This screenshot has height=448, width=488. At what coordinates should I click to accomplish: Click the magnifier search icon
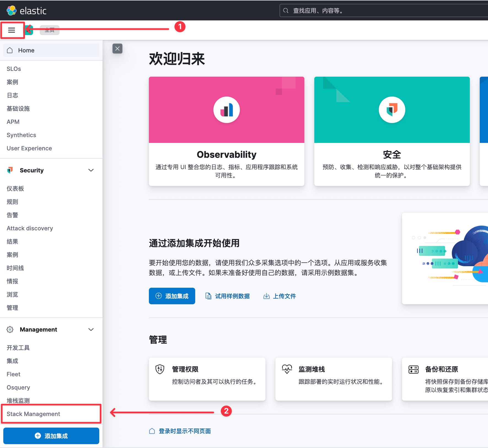coord(286,10)
